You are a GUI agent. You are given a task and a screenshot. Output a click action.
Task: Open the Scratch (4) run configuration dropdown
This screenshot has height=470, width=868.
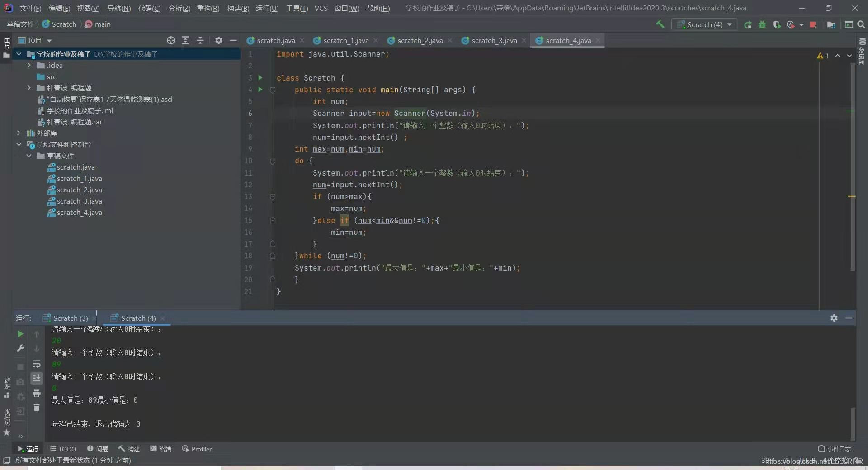pyautogui.click(x=704, y=24)
